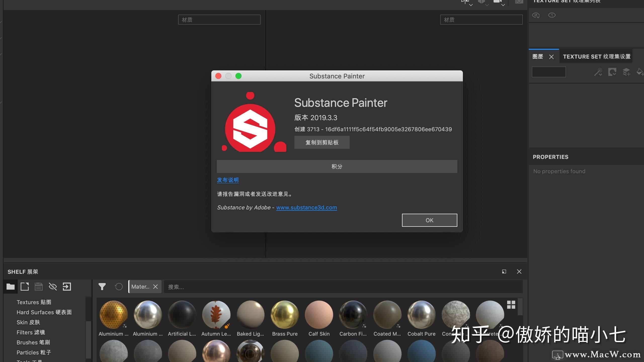Open the layers blending mode box
Image resolution: width=644 pixels, height=362 pixels.
[x=549, y=72]
